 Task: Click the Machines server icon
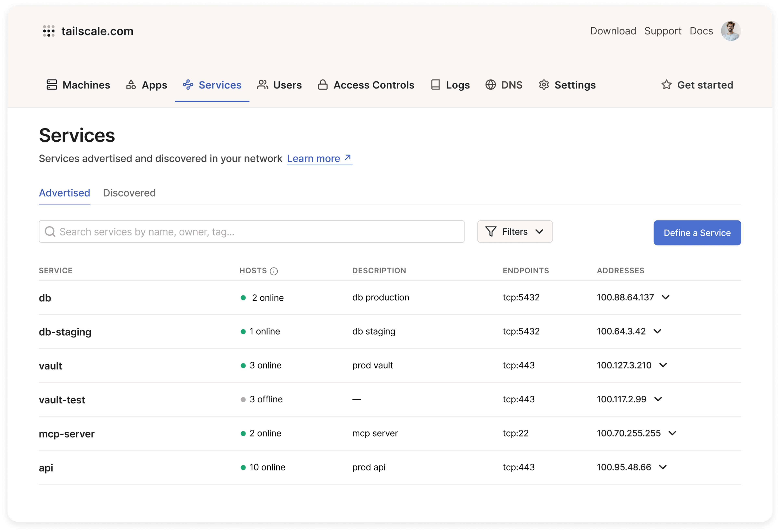tap(52, 85)
